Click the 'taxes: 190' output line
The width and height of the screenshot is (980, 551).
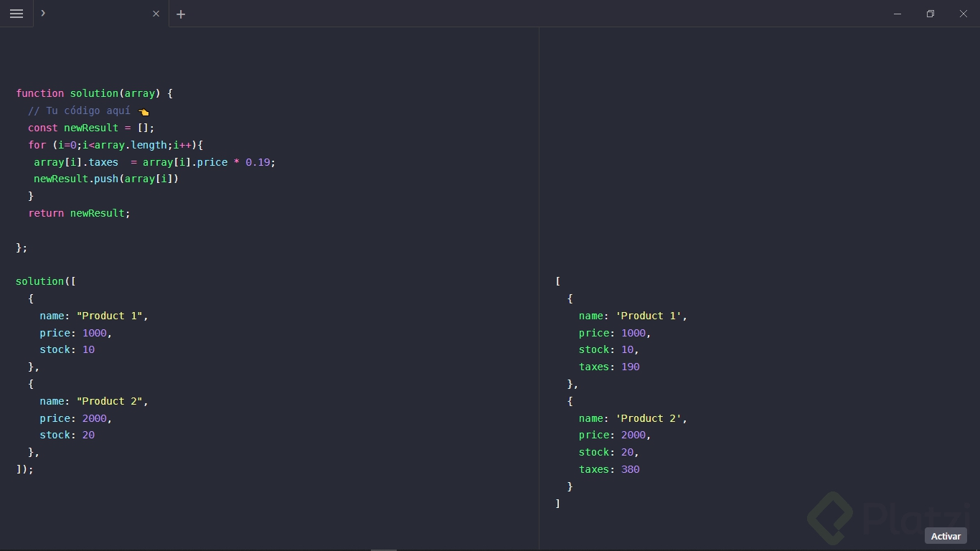coord(609,367)
